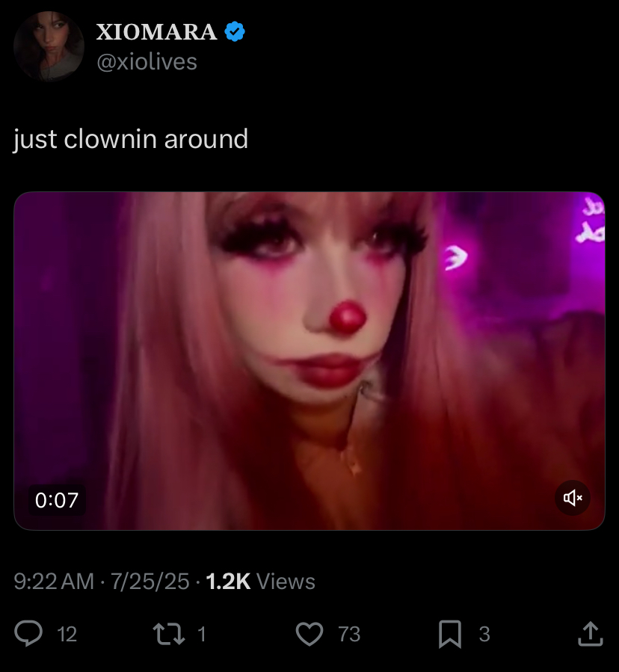Click the blue verified badge
619x672 pixels.
tap(235, 31)
